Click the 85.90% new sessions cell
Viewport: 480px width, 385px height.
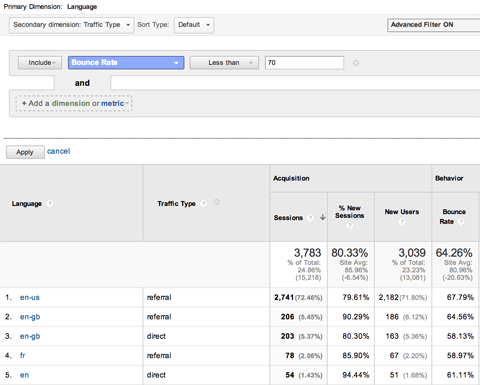[x=356, y=355]
